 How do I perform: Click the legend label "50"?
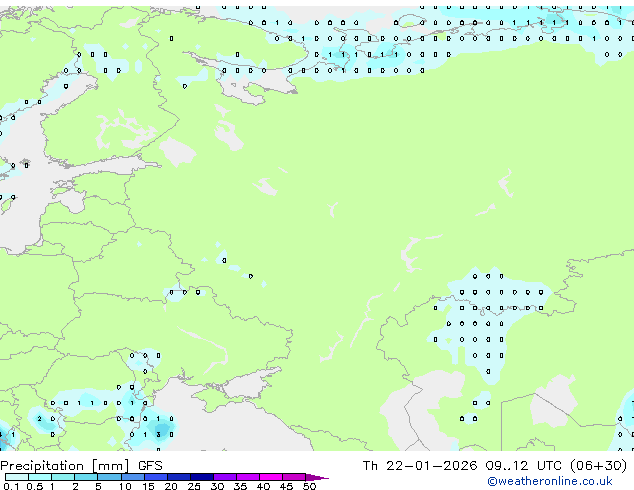(309, 486)
